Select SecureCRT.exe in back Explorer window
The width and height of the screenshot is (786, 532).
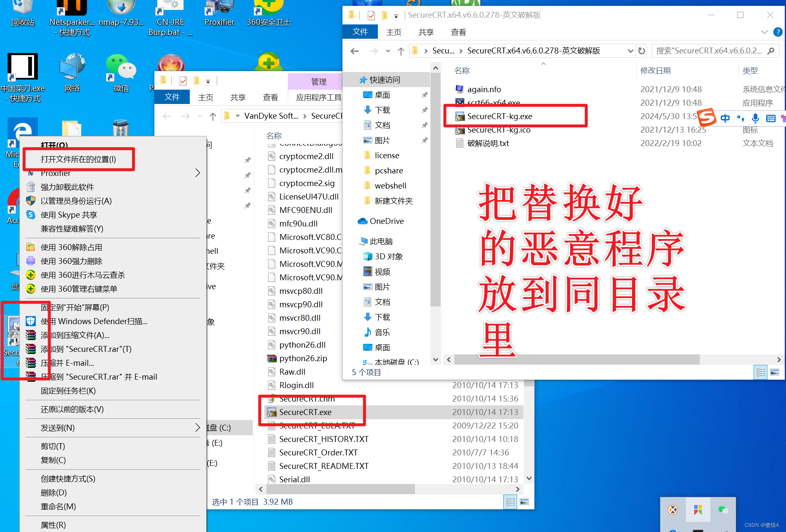tap(305, 412)
